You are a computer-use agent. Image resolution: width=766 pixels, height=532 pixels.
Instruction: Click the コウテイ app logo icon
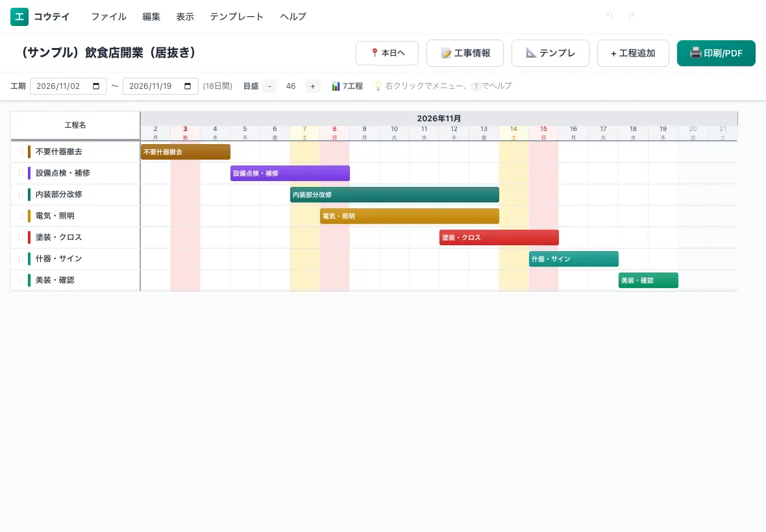pos(19,17)
